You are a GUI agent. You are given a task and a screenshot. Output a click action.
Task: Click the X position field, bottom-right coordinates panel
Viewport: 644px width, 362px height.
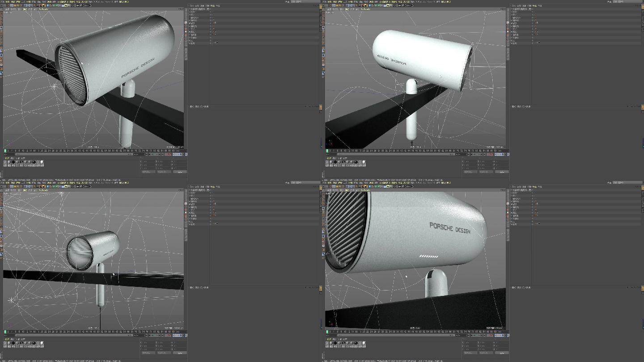pos(470,342)
